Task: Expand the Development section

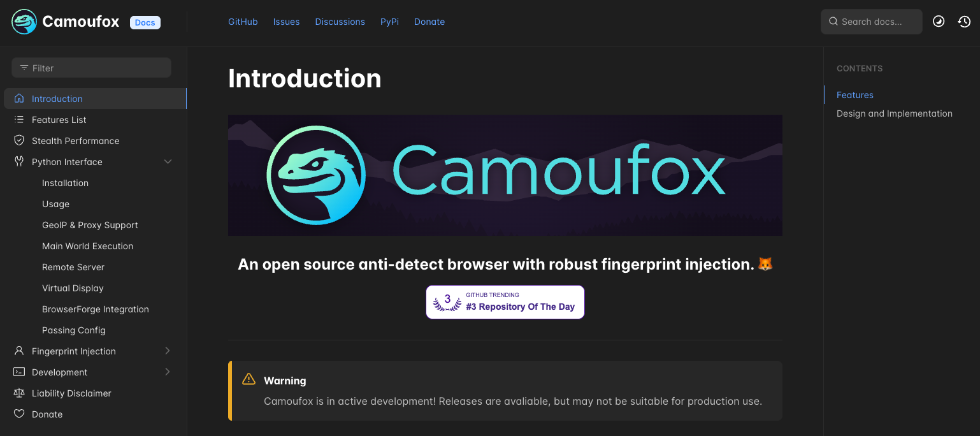Action: point(168,372)
